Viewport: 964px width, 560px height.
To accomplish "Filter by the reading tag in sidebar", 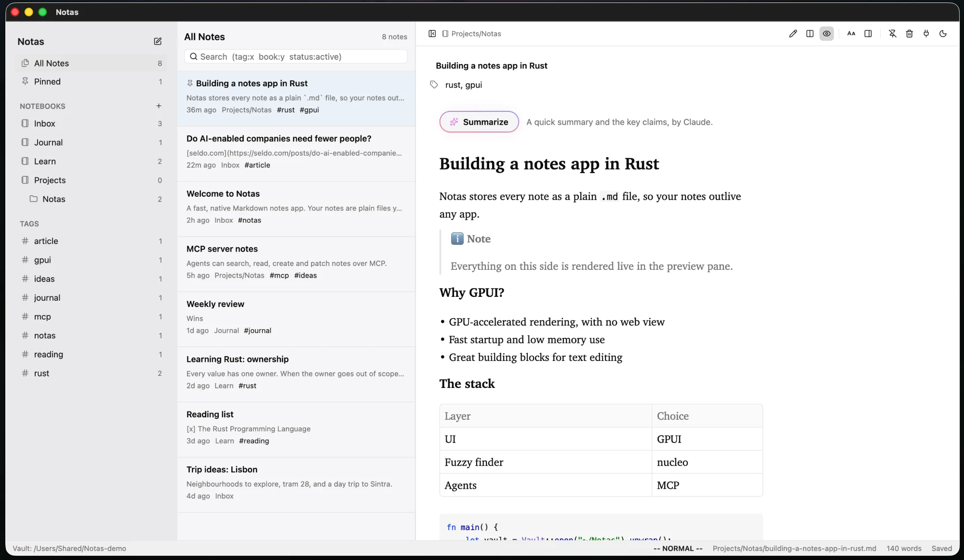I will (x=92, y=354).
